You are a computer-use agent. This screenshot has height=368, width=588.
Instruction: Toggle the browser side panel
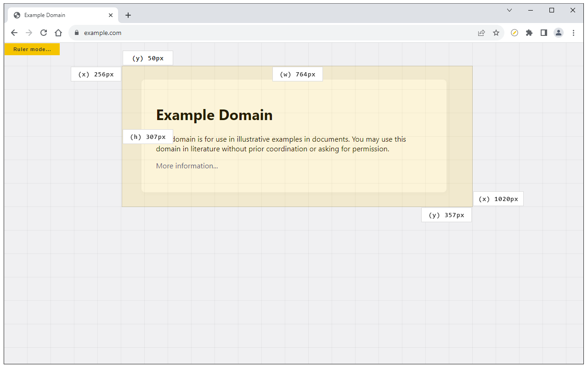click(544, 33)
